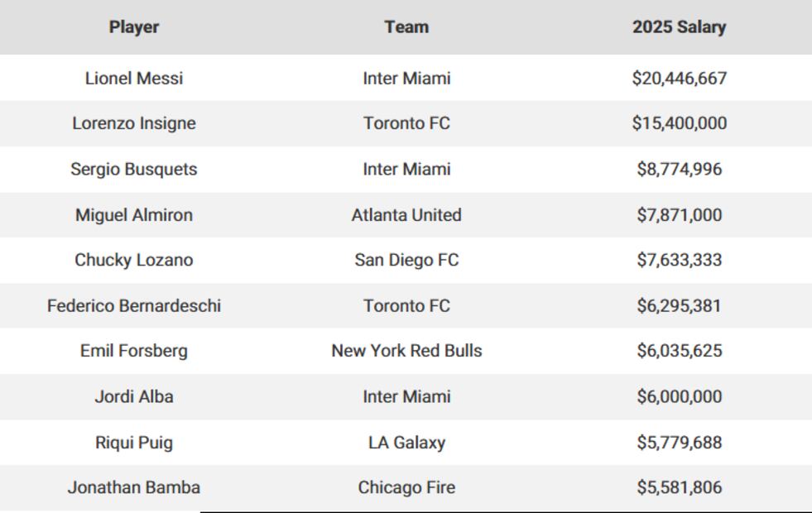
Task: Click the Atlanta United team cell
Action: click(x=406, y=215)
